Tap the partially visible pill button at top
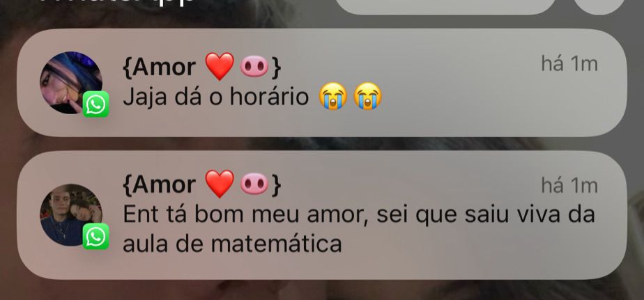Image resolution: width=644 pixels, height=300 pixels. click(x=445, y=6)
